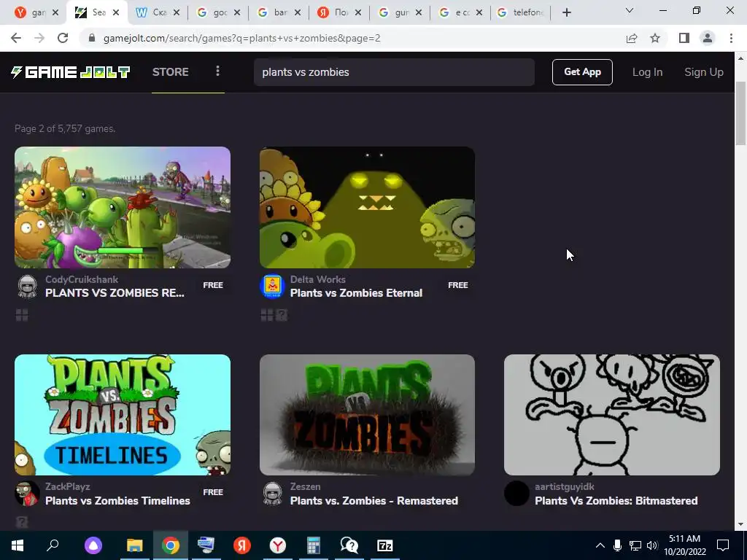Click the ZackPlayz developer name

coord(68,486)
